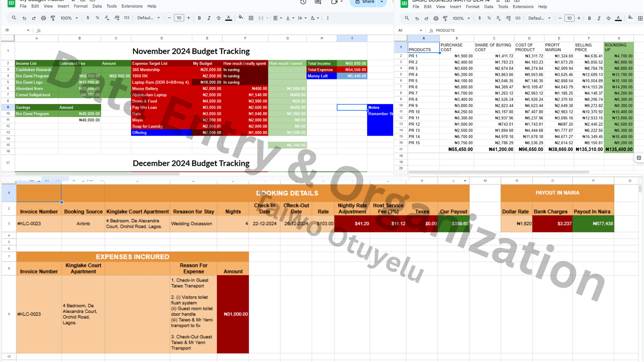The height and width of the screenshot is (362, 644).
Task: Open the Help menu in Basic Business Maths
Action: click(543, 7)
